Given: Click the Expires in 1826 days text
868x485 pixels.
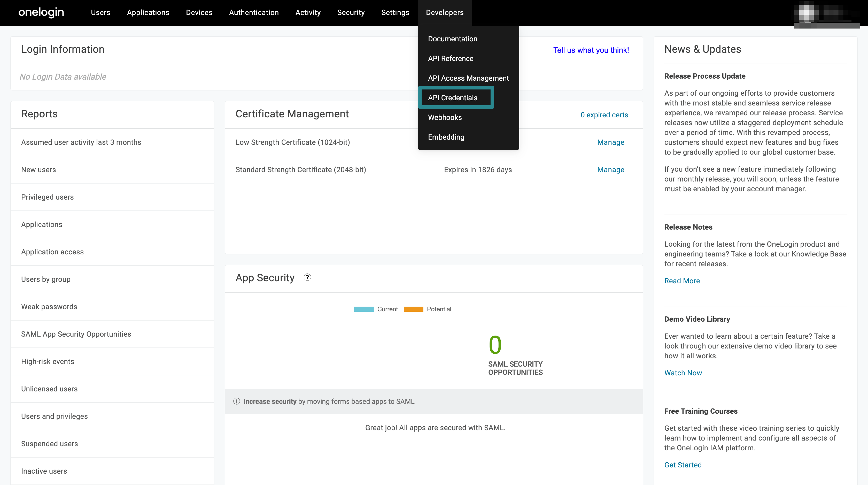Looking at the screenshot, I should [x=478, y=170].
